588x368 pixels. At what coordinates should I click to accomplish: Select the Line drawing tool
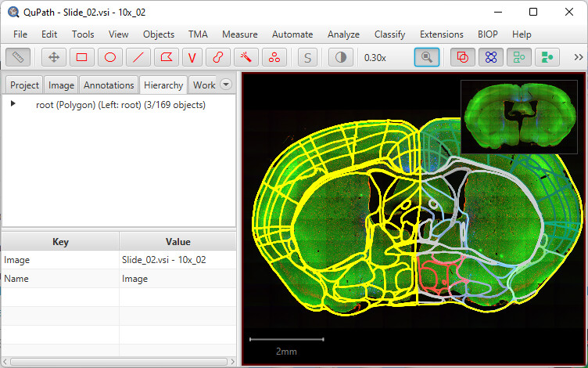point(138,57)
